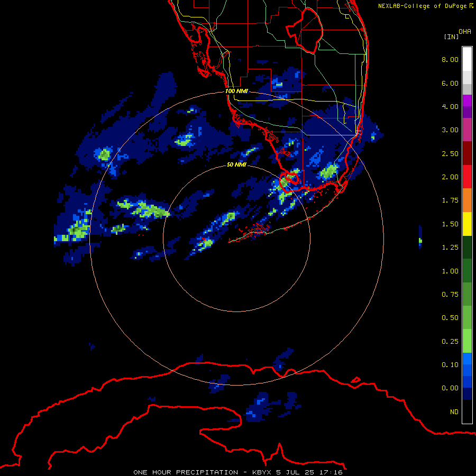This screenshot has width=476, height=476.
Task: Select the bright red legend swatch beside 2.00
Action: (x=467, y=177)
